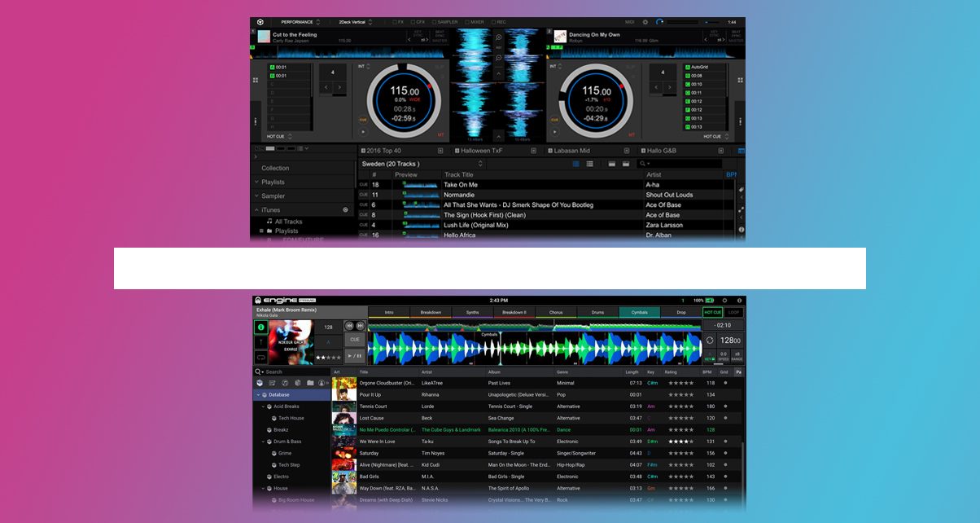Toggle BEAT SYNC on the left deck
This screenshot has width=980, height=523.
tap(439, 35)
